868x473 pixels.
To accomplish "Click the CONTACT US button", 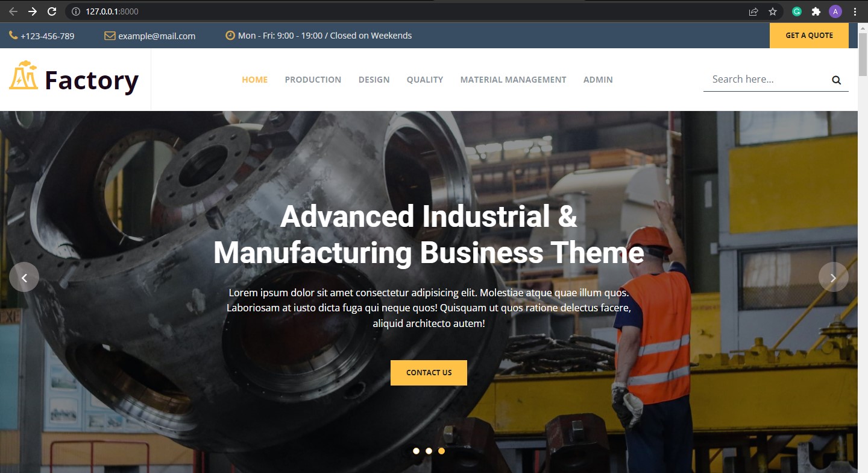I will pos(429,373).
